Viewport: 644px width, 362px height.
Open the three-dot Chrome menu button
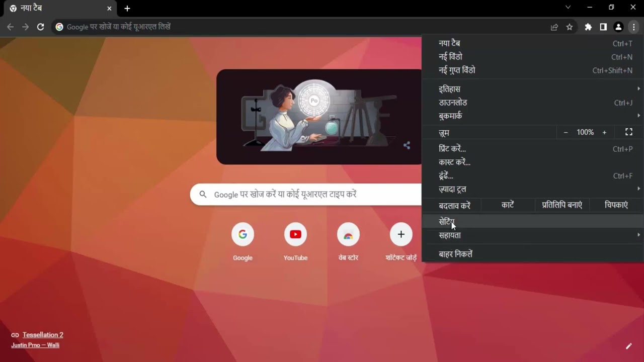point(634,27)
